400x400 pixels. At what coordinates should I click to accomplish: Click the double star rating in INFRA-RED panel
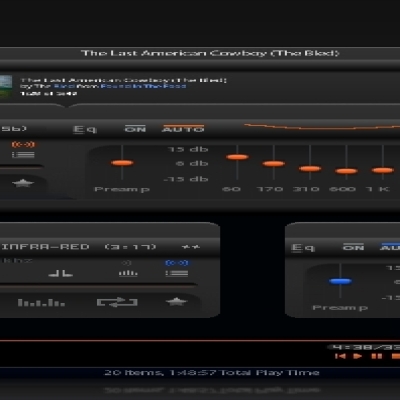click(191, 247)
